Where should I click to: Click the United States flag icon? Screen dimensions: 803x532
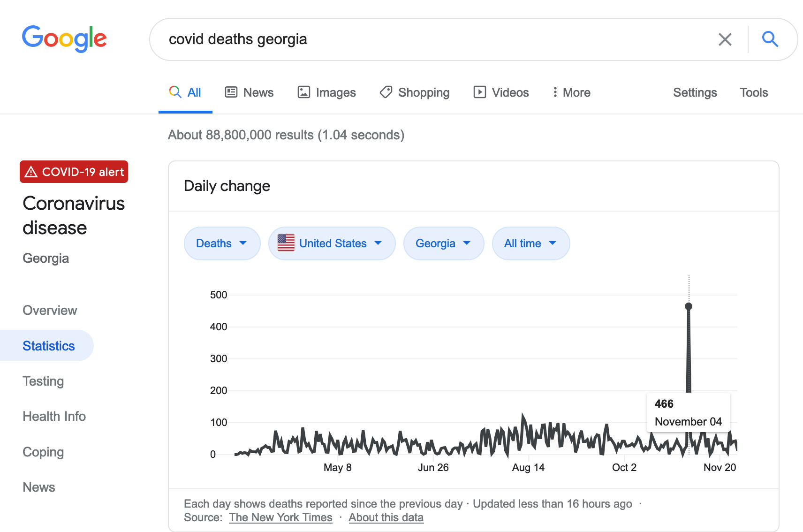(x=286, y=243)
